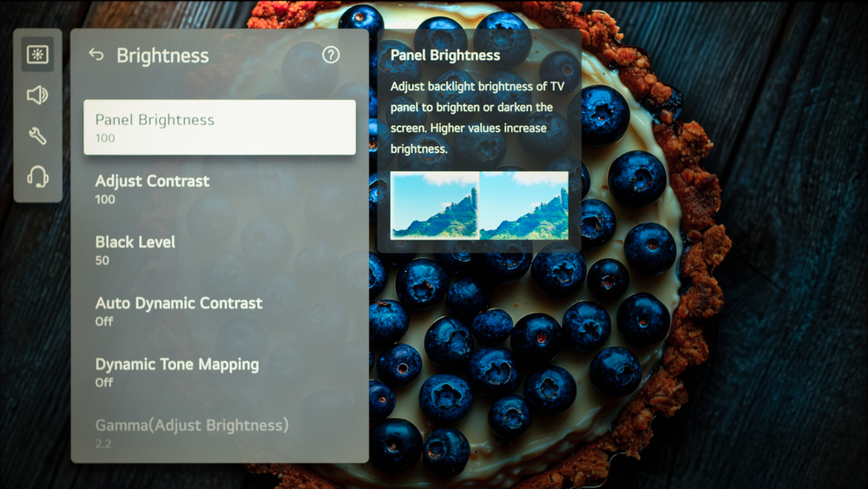Click the Off value under Dynamic Tone Mapping
The width and height of the screenshot is (868, 489).
tap(104, 383)
